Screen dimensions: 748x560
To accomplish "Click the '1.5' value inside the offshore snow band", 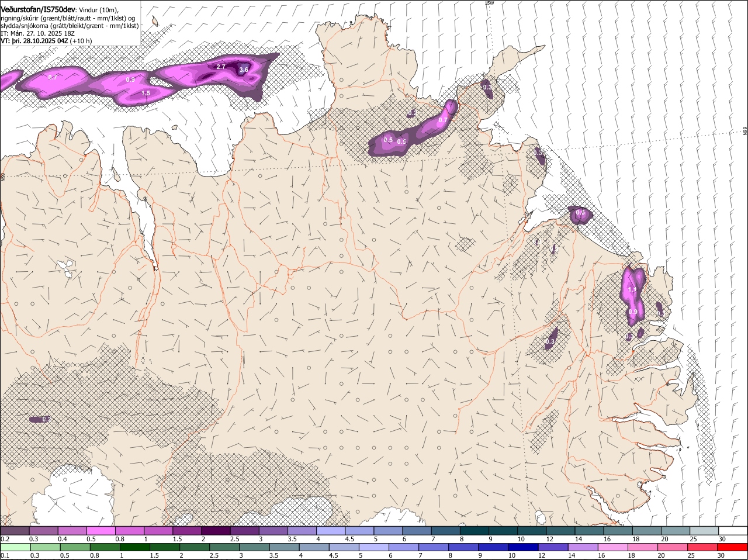I will point(146,93).
